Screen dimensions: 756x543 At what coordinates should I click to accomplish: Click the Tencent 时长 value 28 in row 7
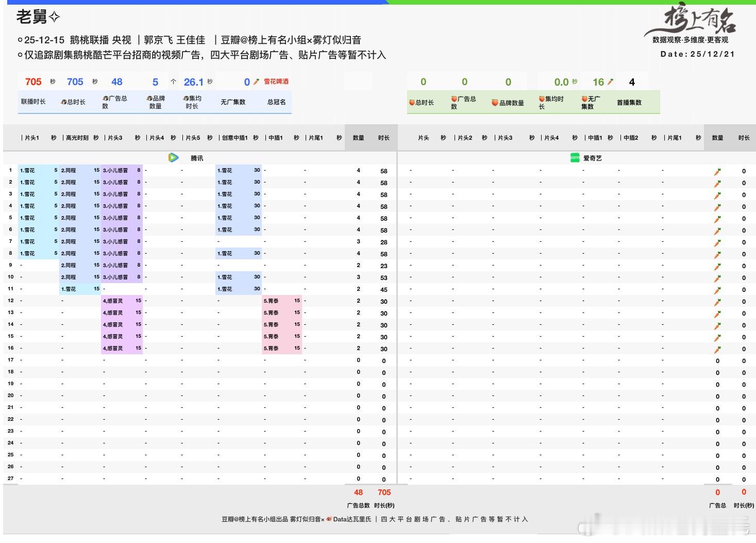[x=384, y=242]
